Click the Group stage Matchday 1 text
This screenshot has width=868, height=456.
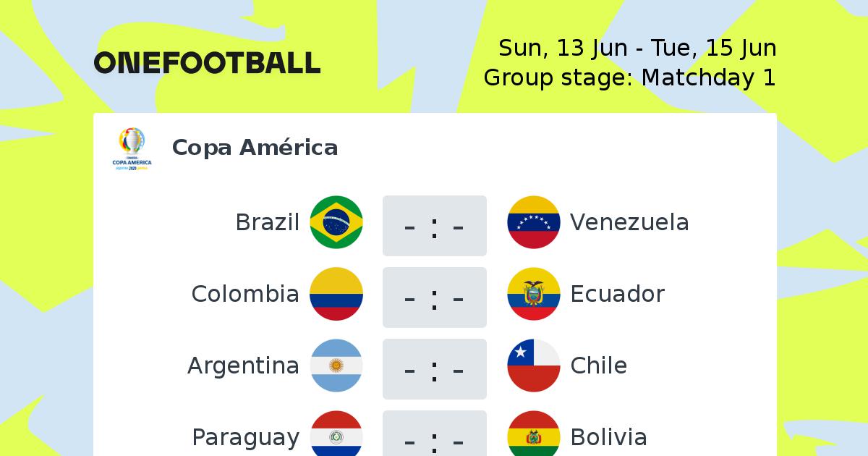pos(630,77)
